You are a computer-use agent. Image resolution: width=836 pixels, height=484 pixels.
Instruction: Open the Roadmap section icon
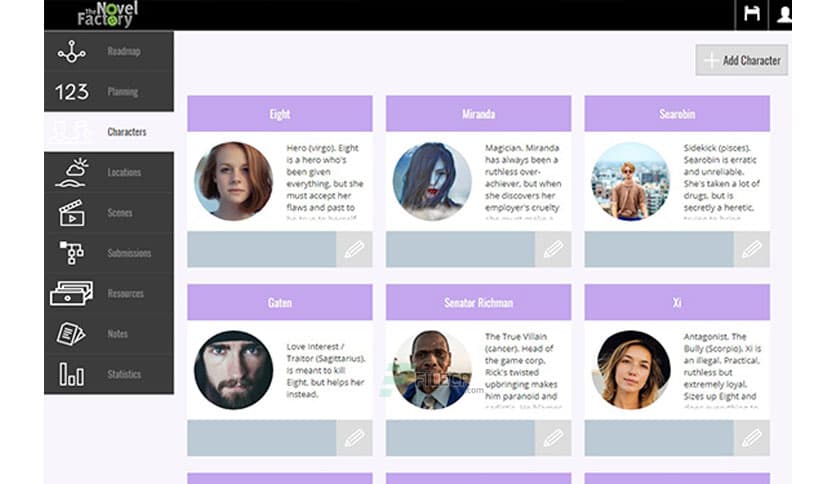[x=71, y=52]
